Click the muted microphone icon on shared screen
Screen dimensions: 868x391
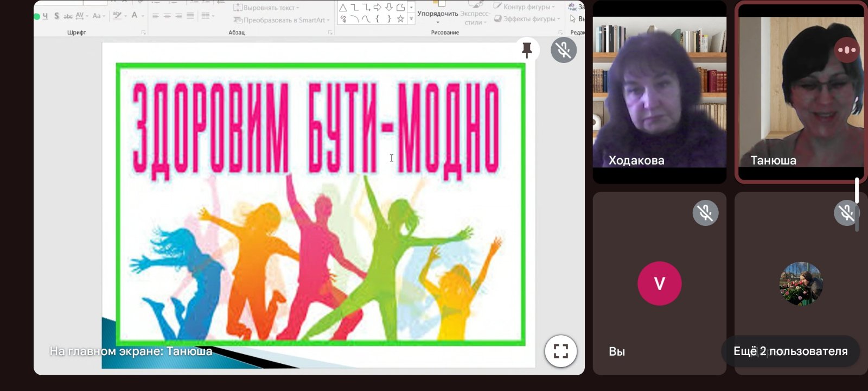(x=564, y=50)
